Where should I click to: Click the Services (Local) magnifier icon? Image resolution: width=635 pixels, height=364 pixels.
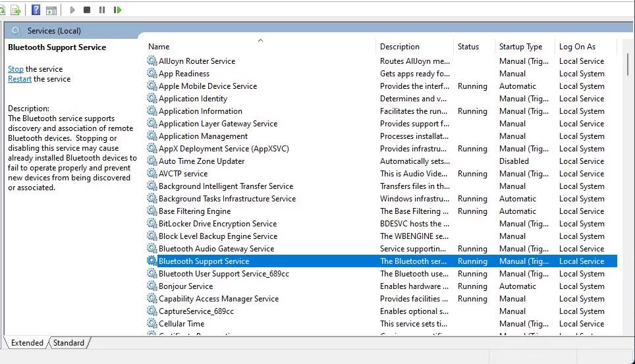(16, 31)
